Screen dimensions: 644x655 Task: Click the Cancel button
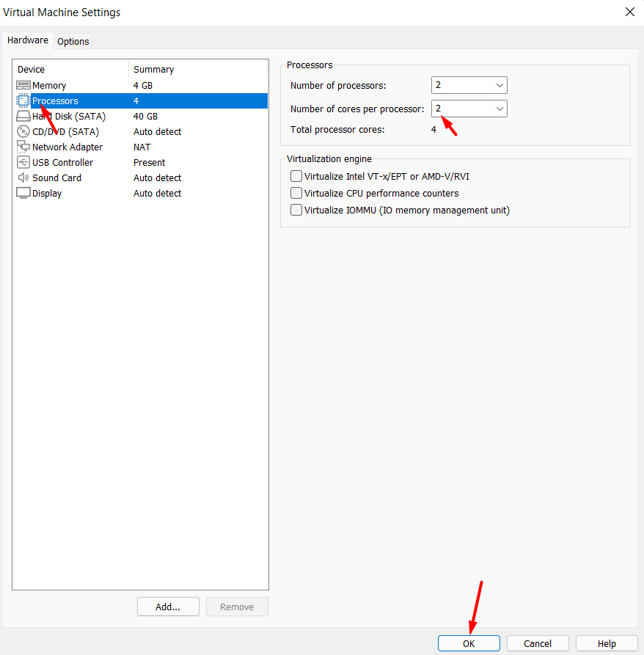pos(538,643)
